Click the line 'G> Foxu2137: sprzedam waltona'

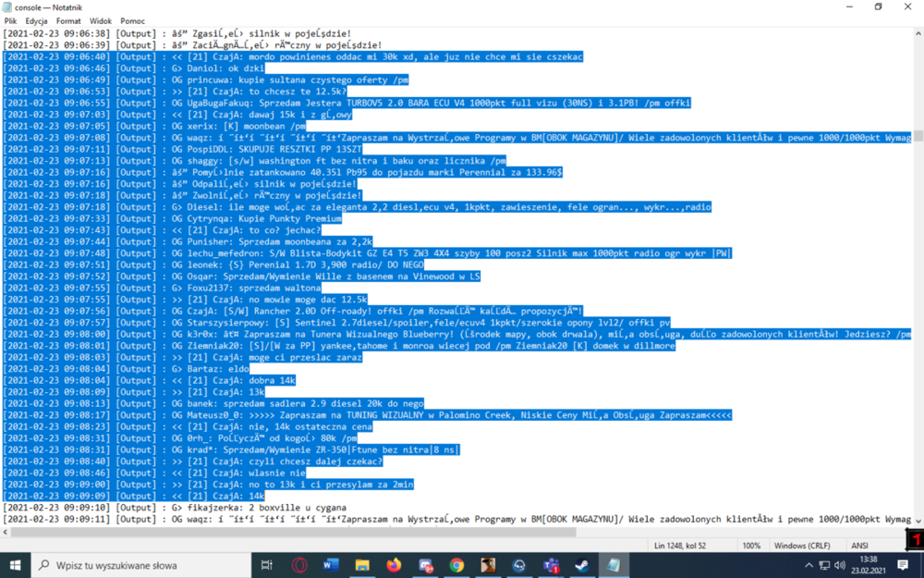pyautogui.click(x=162, y=288)
